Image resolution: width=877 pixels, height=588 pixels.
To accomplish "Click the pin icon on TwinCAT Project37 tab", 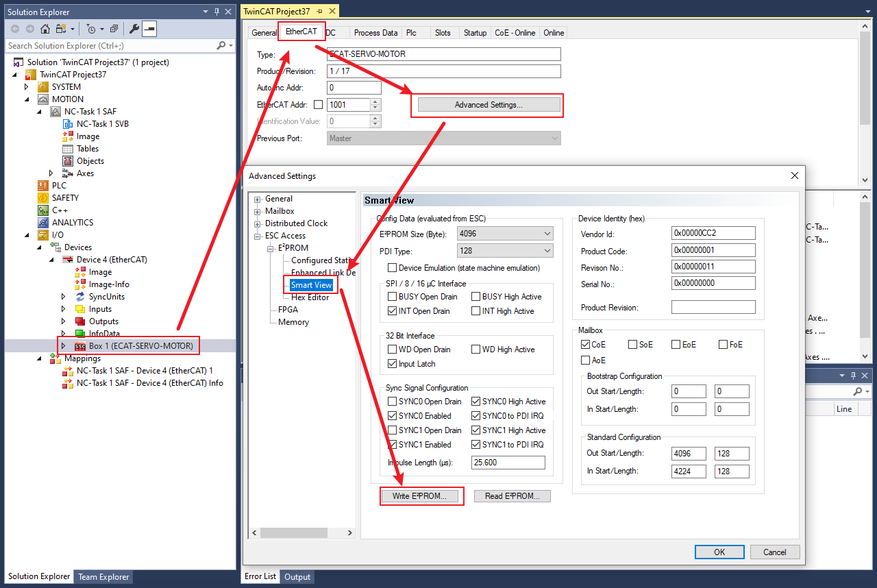I will tap(320, 12).
